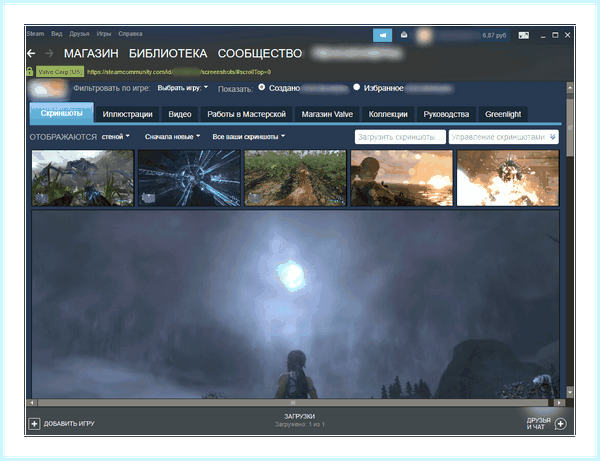
Task: Open the Все ваши скриншоты dropdown
Action: point(249,137)
